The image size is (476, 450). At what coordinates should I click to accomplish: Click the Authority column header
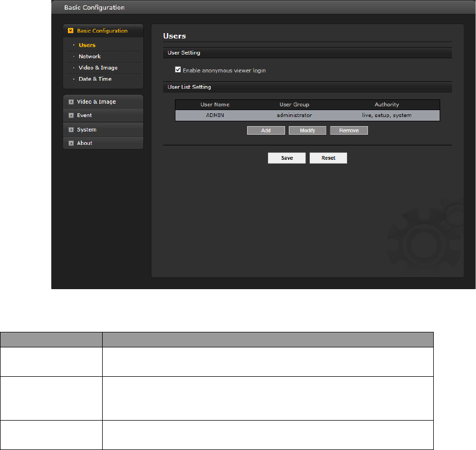(387, 105)
